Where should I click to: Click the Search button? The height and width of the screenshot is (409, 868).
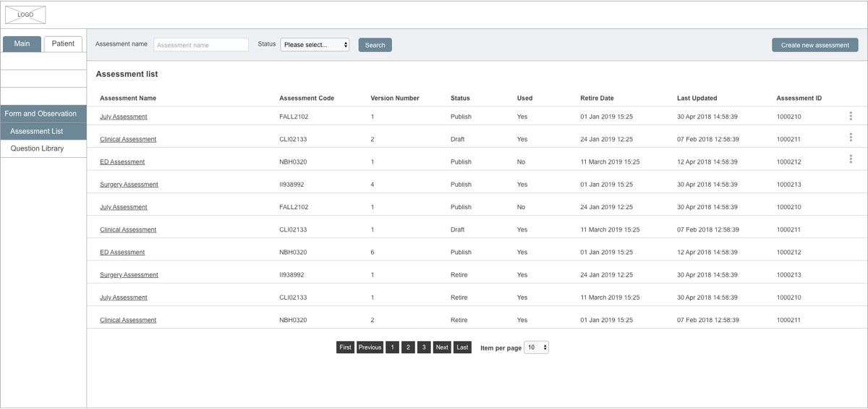pos(375,45)
